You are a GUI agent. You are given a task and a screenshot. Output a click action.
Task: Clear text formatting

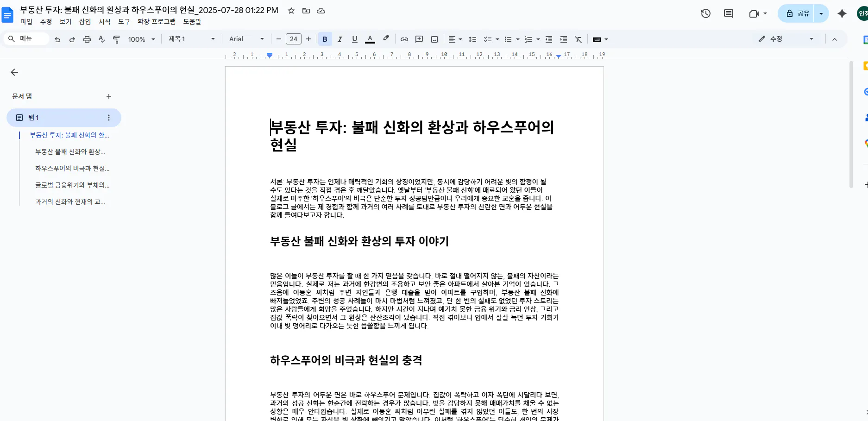point(578,39)
